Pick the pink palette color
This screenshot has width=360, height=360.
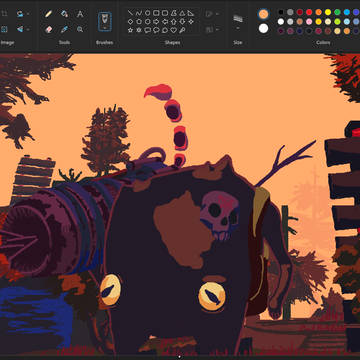[309, 22]
